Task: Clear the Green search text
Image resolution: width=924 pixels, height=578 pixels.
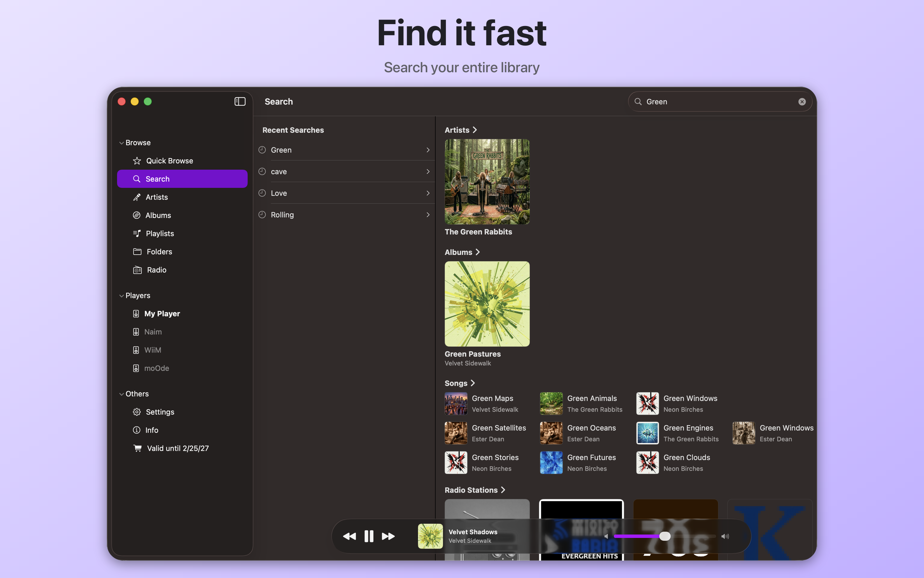Action: (802, 102)
